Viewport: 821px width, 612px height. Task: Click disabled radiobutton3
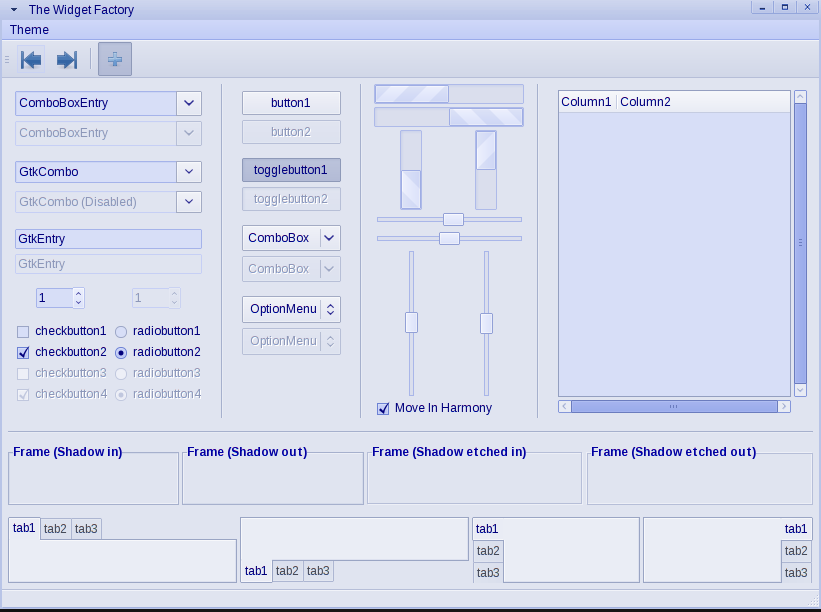point(121,373)
